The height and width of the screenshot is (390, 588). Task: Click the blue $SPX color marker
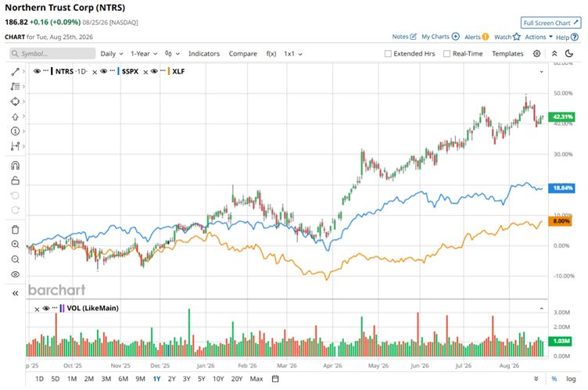coord(119,71)
